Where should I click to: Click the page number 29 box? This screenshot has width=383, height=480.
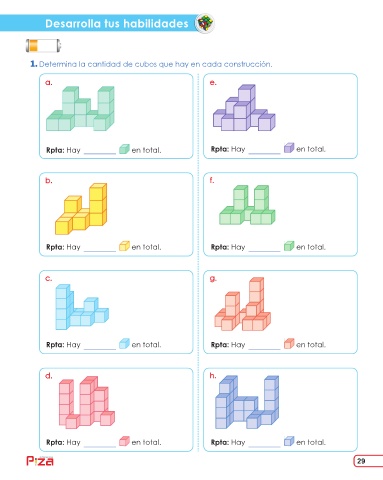368,461
